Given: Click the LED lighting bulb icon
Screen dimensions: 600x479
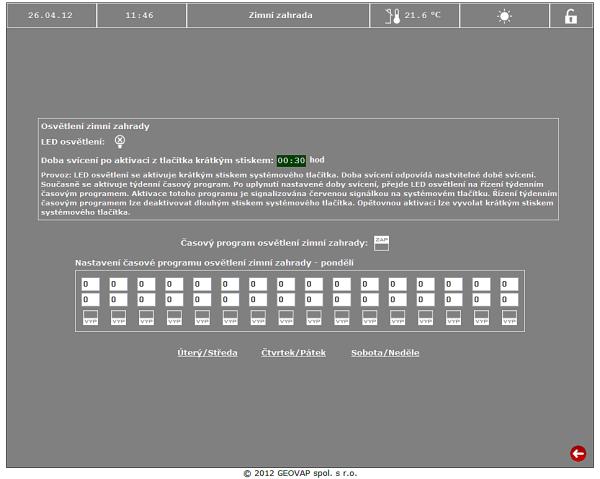Looking at the screenshot, I should tap(120, 142).
